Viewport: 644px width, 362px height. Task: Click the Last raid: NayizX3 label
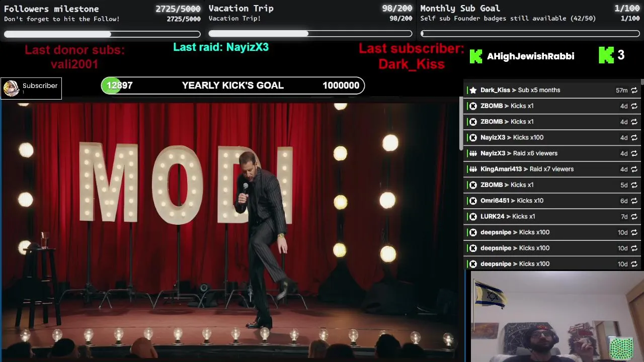(221, 47)
